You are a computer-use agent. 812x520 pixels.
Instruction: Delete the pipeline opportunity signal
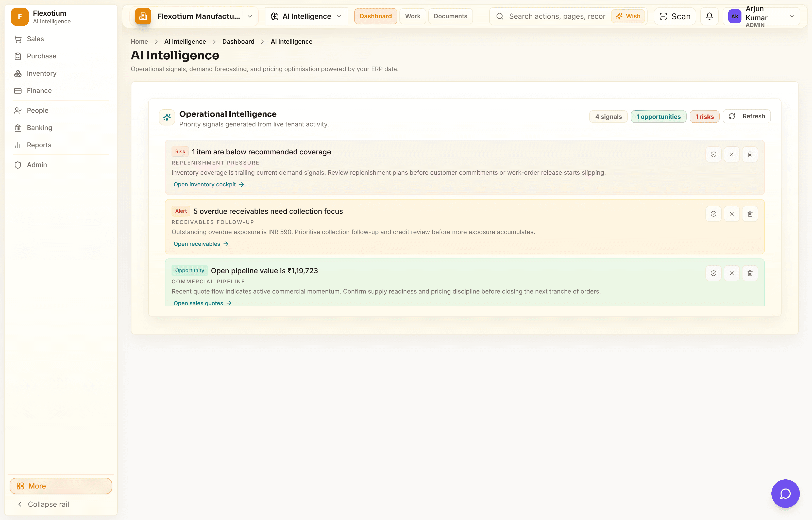750,273
